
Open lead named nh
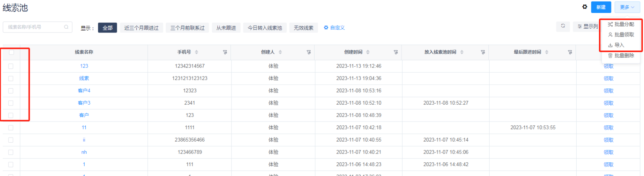pos(84,152)
